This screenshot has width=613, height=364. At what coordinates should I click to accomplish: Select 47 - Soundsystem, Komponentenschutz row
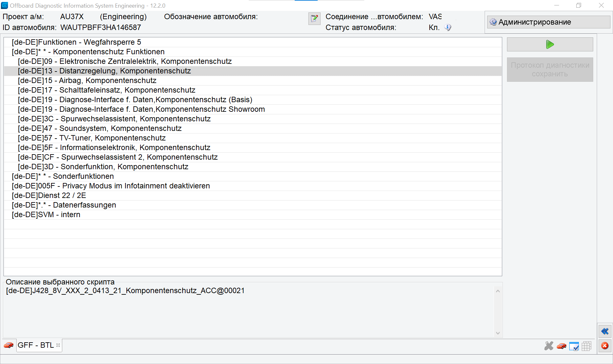point(253,128)
